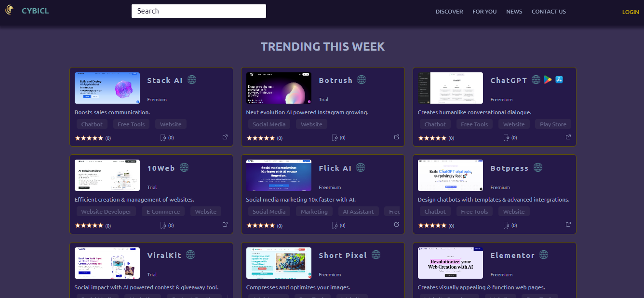Rate Botrush using its star rating
The height and width of the screenshot is (298, 644).
(261, 138)
